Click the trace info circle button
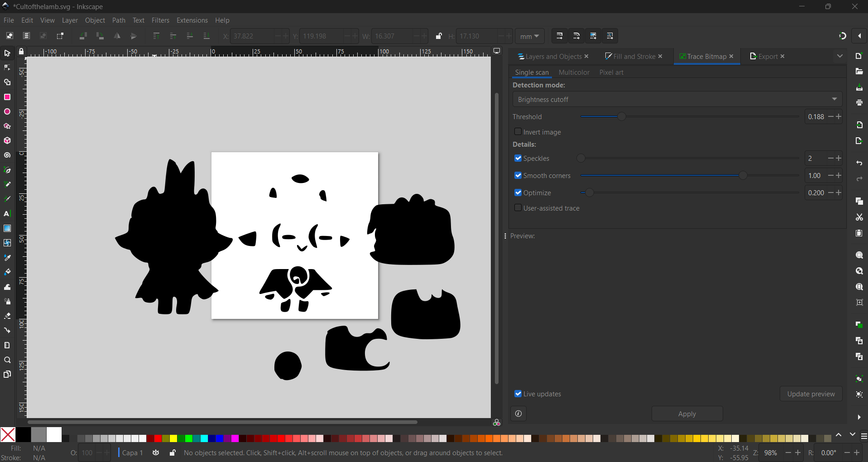Image resolution: width=868 pixels, height=462 pixels. 518,414
